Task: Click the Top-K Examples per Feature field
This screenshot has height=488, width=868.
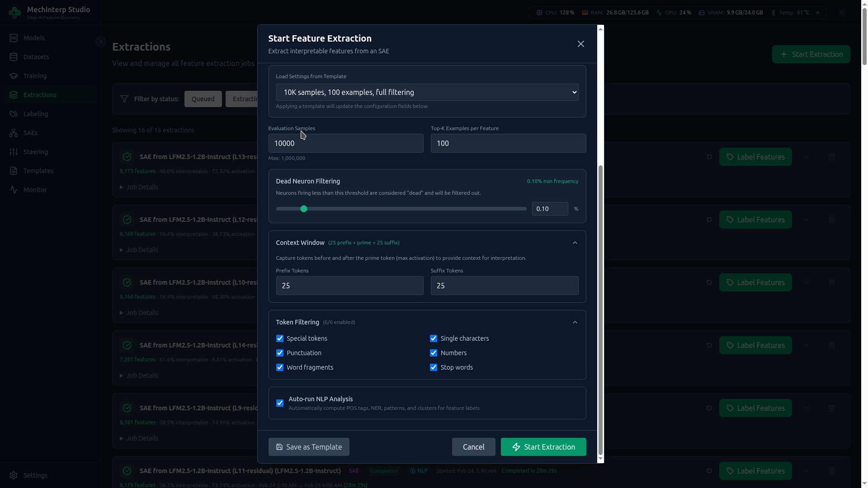Action: click(508, 143)
